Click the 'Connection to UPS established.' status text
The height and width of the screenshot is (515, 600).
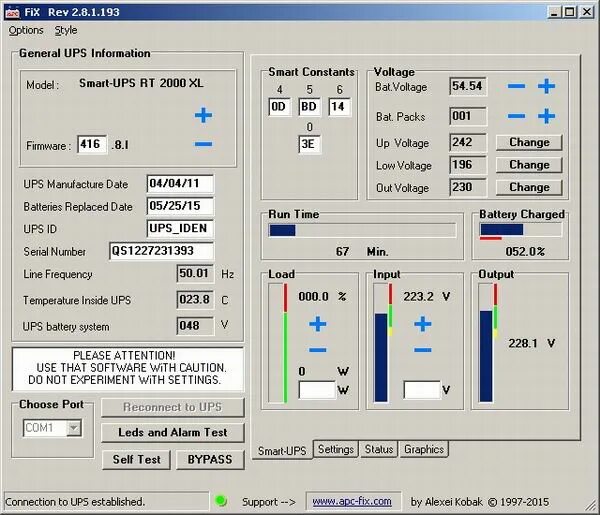(x=75, y=502)
